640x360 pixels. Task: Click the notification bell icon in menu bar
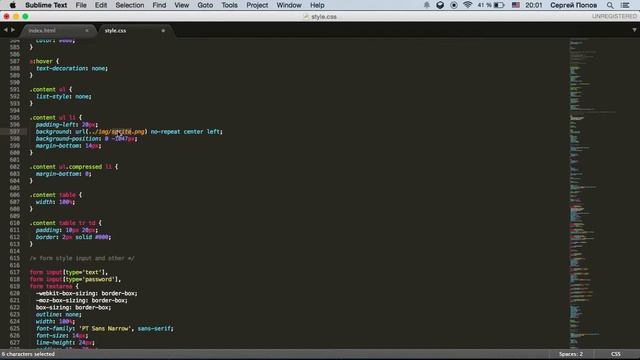tap(427, 5)
